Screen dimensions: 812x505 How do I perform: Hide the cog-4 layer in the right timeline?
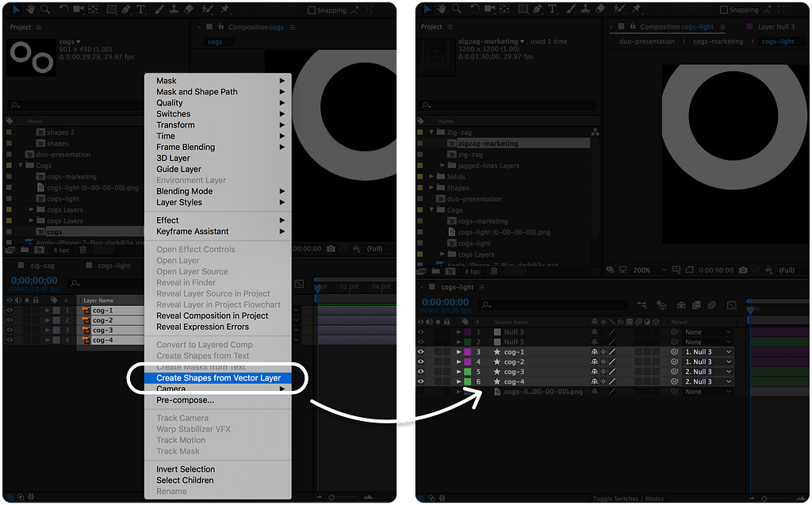[x=420, y=381]
